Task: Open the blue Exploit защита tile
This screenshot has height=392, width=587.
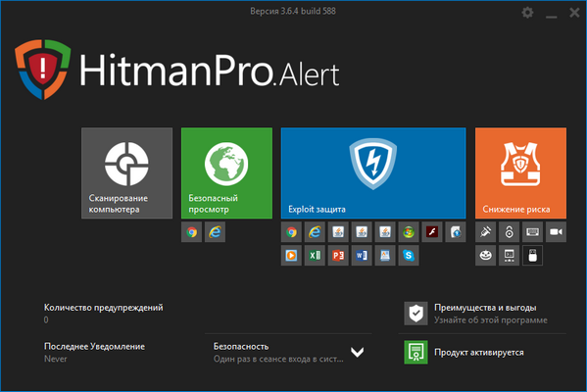Action: coord(373,173)
